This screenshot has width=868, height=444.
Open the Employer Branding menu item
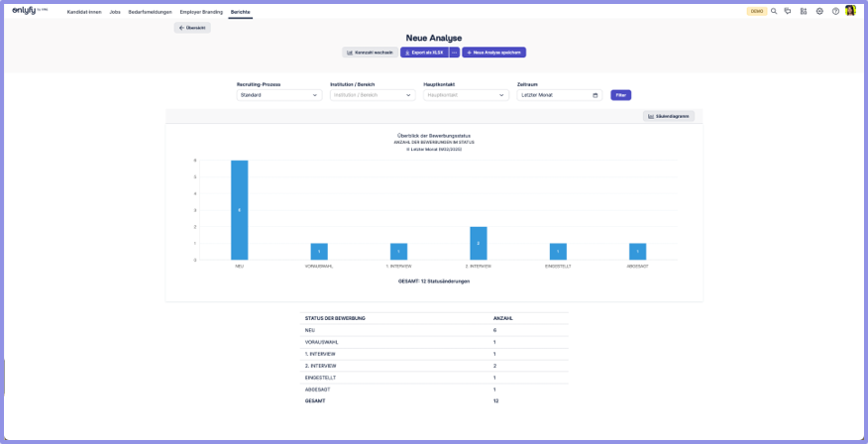click(201, 12)
